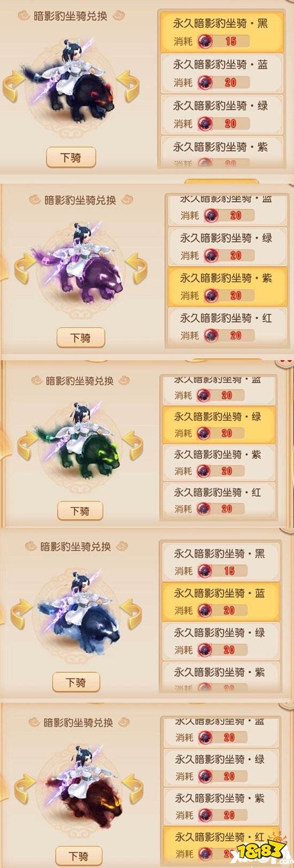Screen dimensions: 294x868
Task: Click 永久暗影豹坐骑·黑 entry in fourth panel
Action: click(220, 561)
